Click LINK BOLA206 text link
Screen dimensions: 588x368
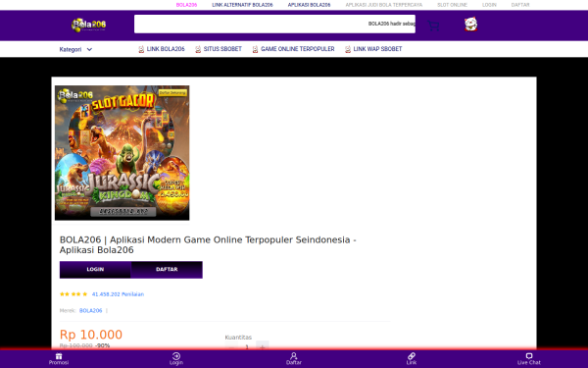click(166, 49)
